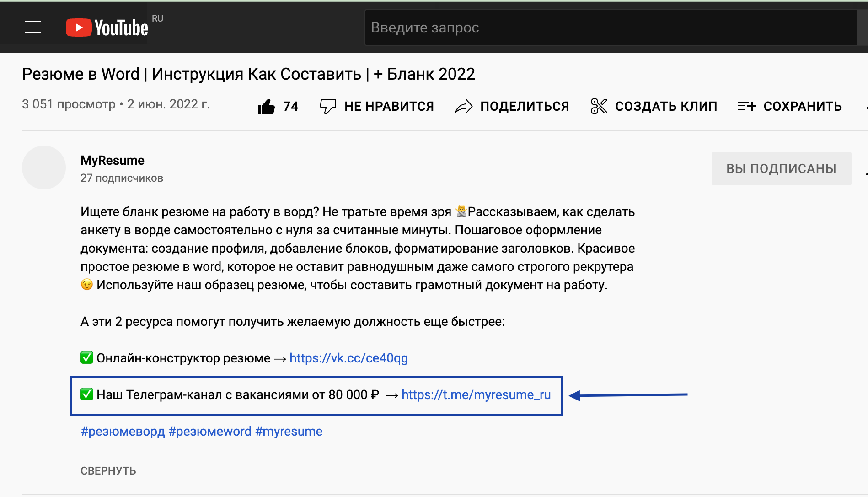
Task: Click the video title 'Резюме в Word'
Action: 249,74
